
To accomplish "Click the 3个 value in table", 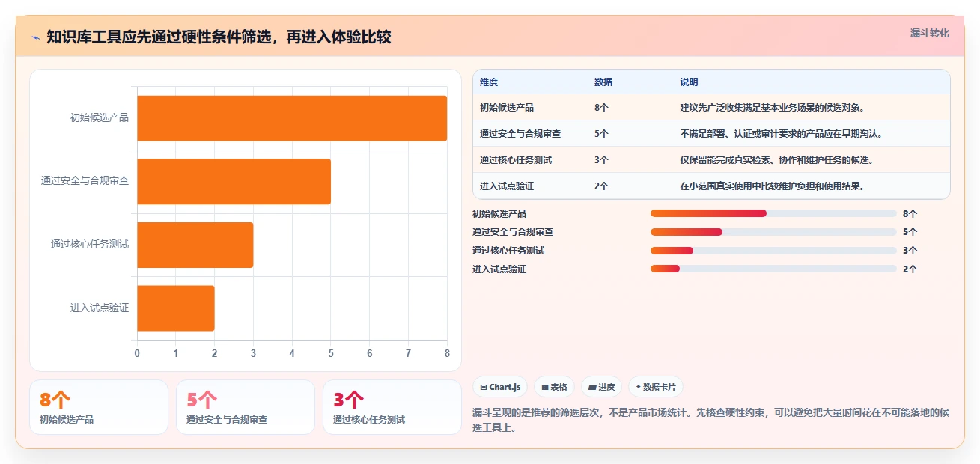I will click(x=601, y=160).
